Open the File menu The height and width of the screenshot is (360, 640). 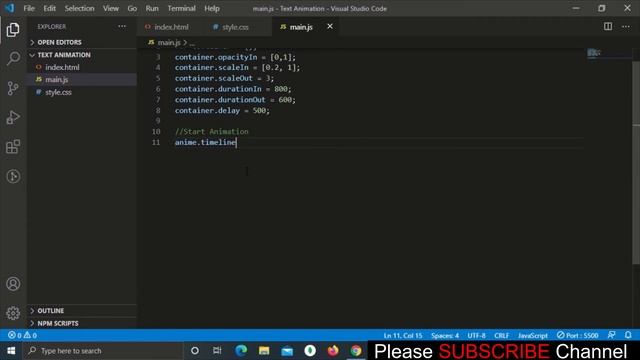click(29, 8)
